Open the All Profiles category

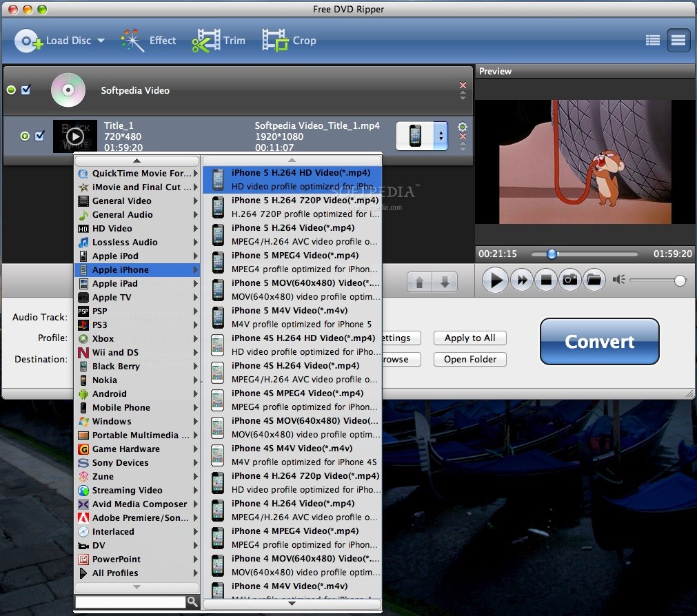pyautogui.click(x=137, y=573)
